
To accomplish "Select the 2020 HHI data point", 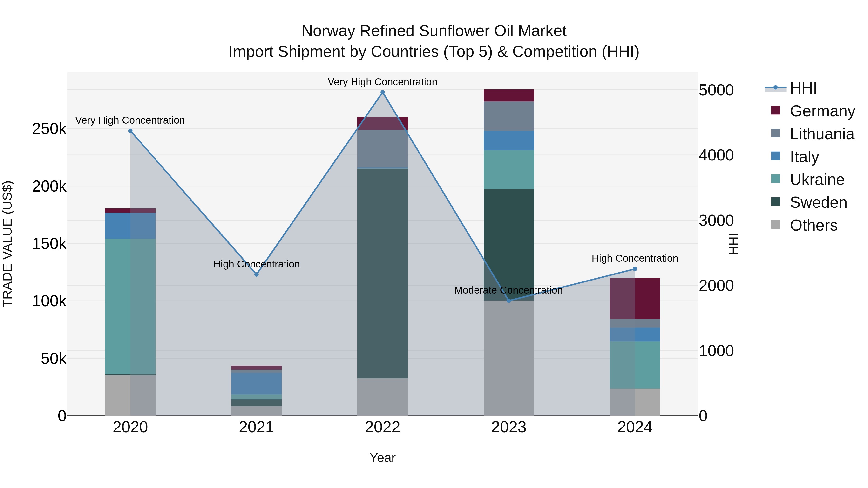I will (130, 131).
